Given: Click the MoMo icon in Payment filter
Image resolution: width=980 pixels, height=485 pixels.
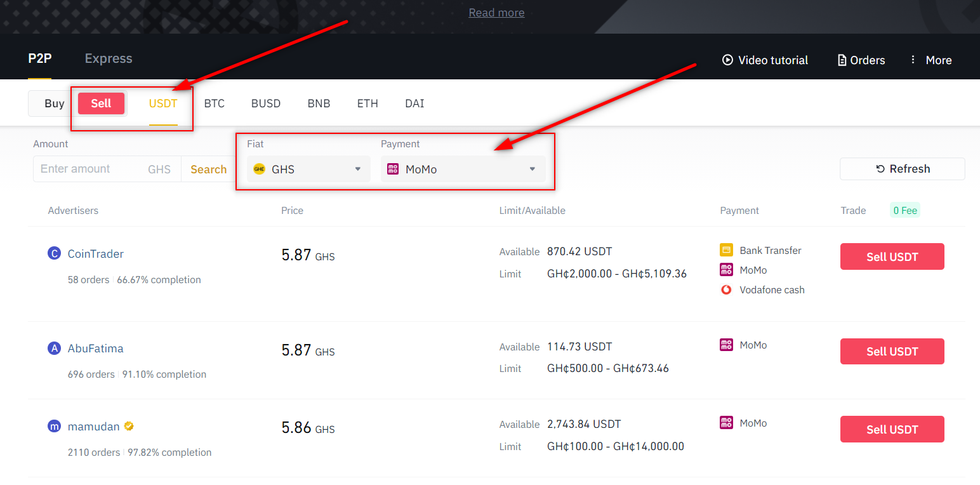Looking at the screenshot, I should 393,169.
